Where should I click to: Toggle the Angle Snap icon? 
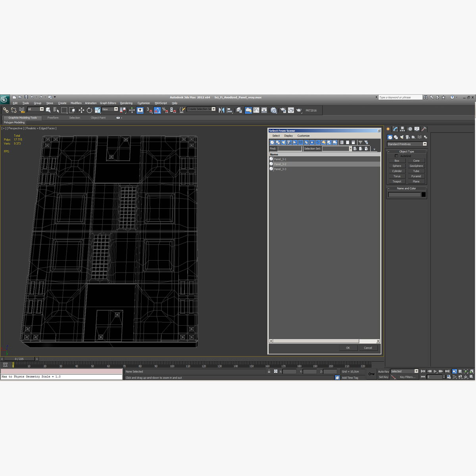157,110
